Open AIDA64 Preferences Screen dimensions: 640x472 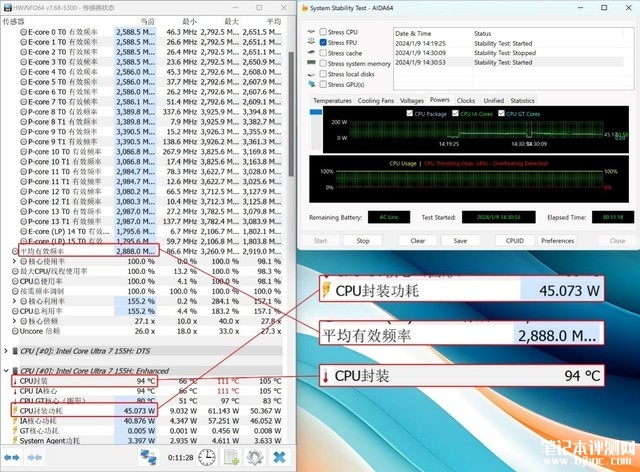point(557,240)
